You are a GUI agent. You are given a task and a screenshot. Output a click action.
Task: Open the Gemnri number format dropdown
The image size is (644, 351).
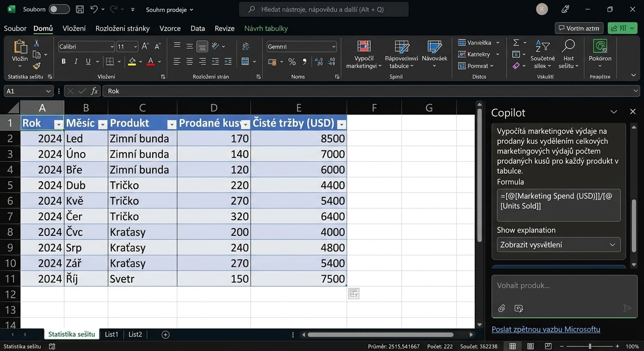point(333,47)
